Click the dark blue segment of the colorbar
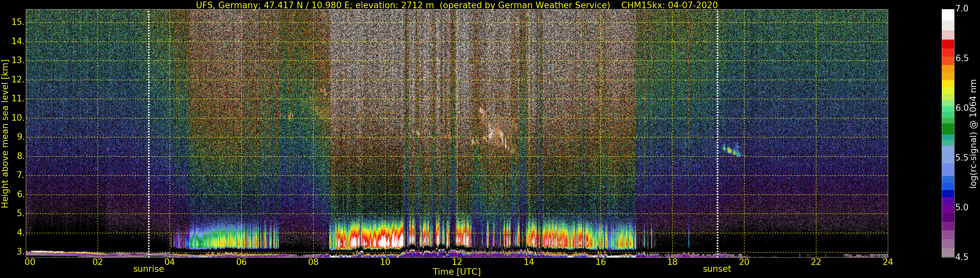980x278 pixels. coord(948,194)
